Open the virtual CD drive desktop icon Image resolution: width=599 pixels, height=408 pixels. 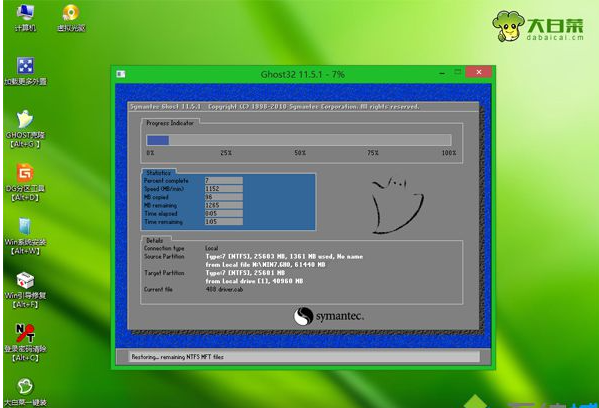[x=71, y=18]
